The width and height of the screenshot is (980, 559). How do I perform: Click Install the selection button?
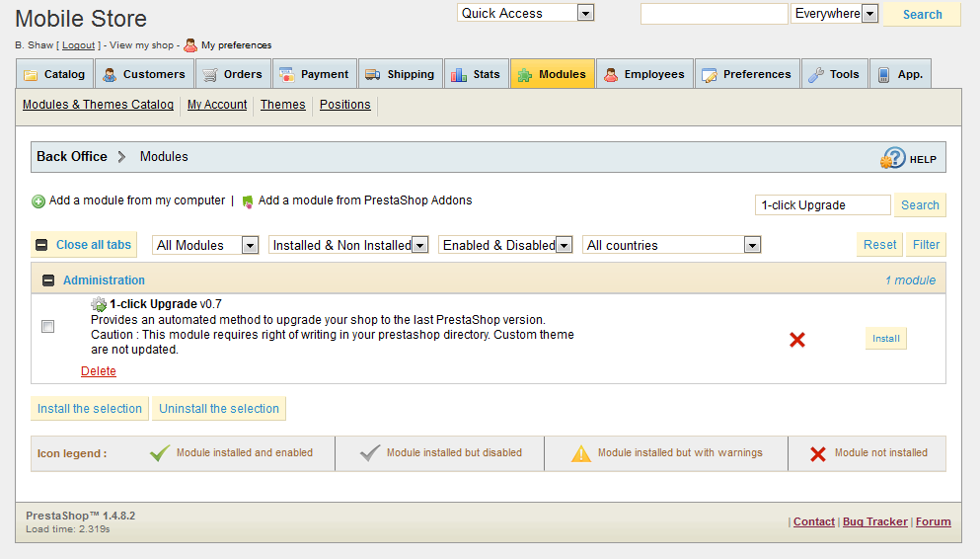coord(90,408)
